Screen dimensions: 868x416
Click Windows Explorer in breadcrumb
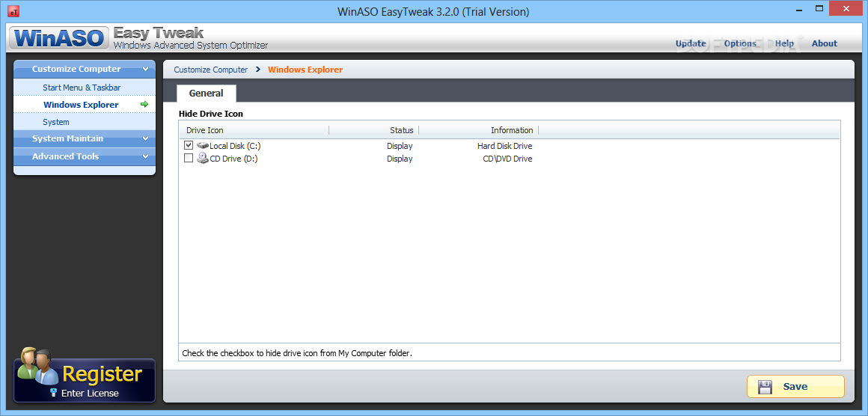click(x=305, y=70)
